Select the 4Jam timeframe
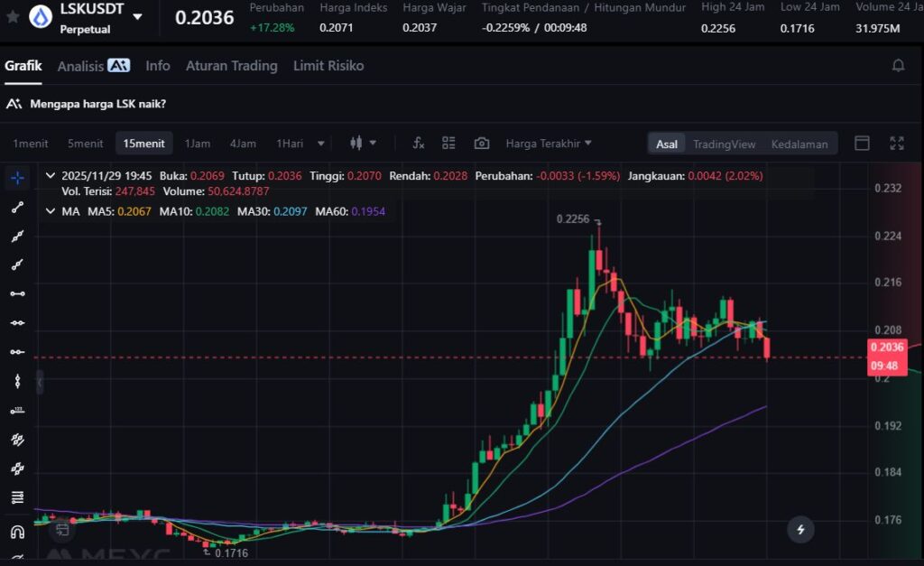 click(243, 144)
